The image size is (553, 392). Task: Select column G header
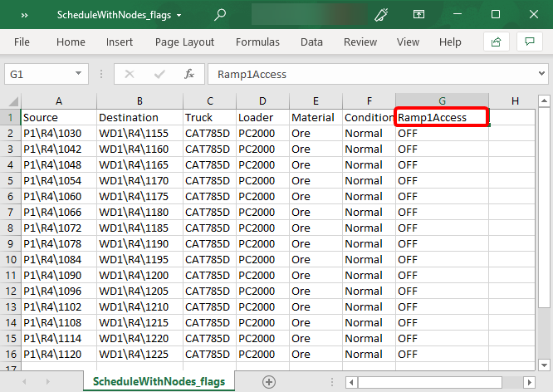point(442,101)
